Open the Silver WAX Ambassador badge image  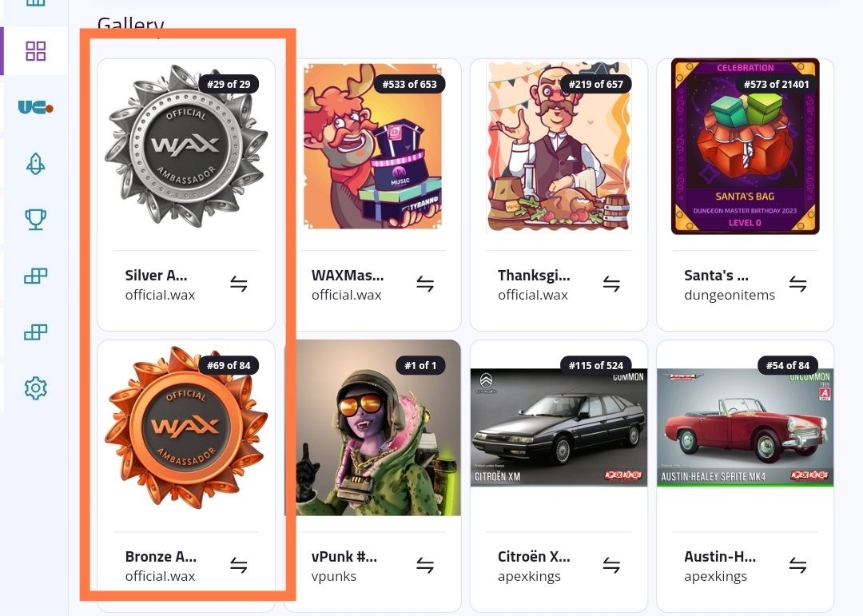(186, 146)
